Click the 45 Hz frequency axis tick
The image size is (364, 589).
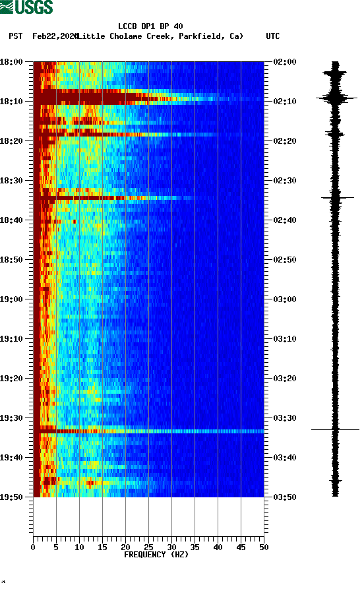[241, 547]
